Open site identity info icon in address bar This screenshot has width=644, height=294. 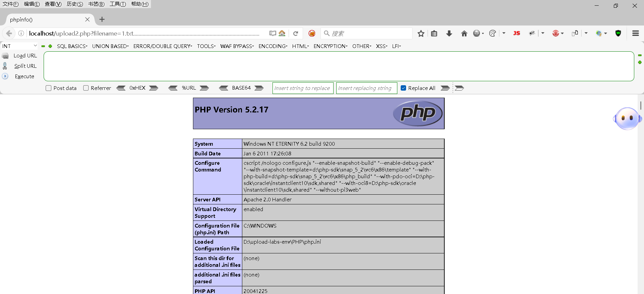[21, 33]
